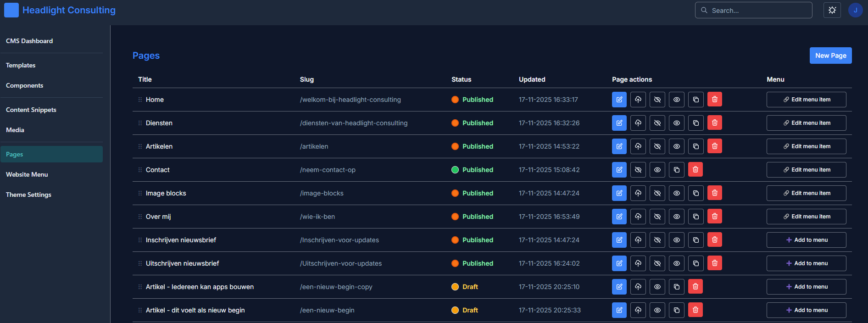Publish changes with Diensten's cloud upload icon
Image resolution: width=868 pixels, height=323 pixels.
[x=638, y=123]
